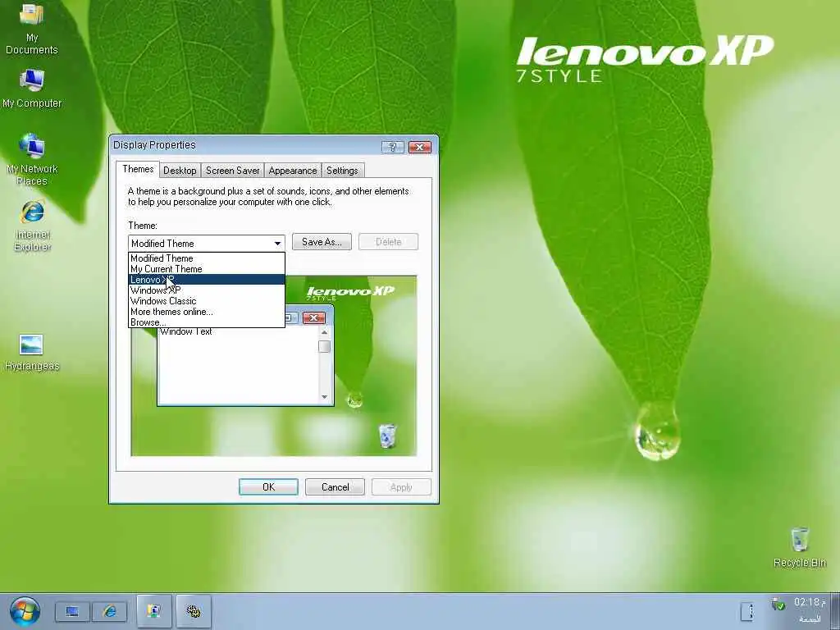Switch to the Desktop tab

180,171
